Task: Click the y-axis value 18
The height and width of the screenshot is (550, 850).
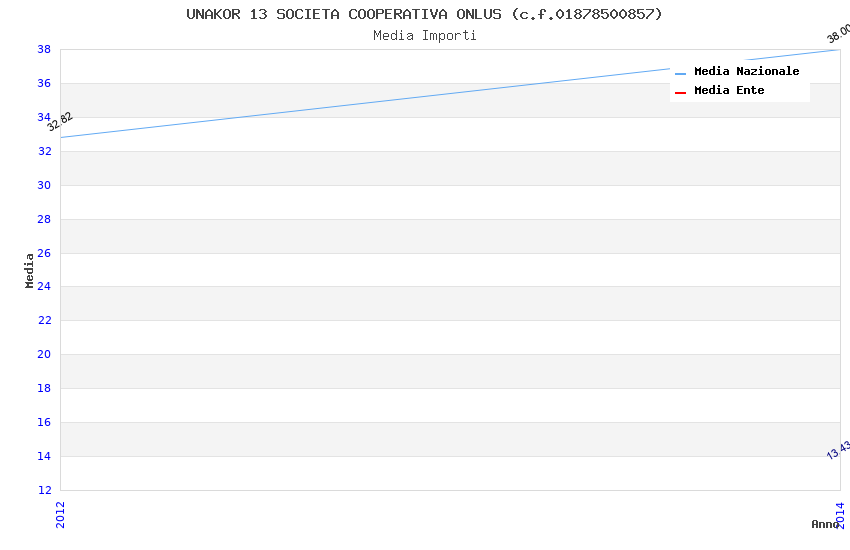Action: pos(44,389)
